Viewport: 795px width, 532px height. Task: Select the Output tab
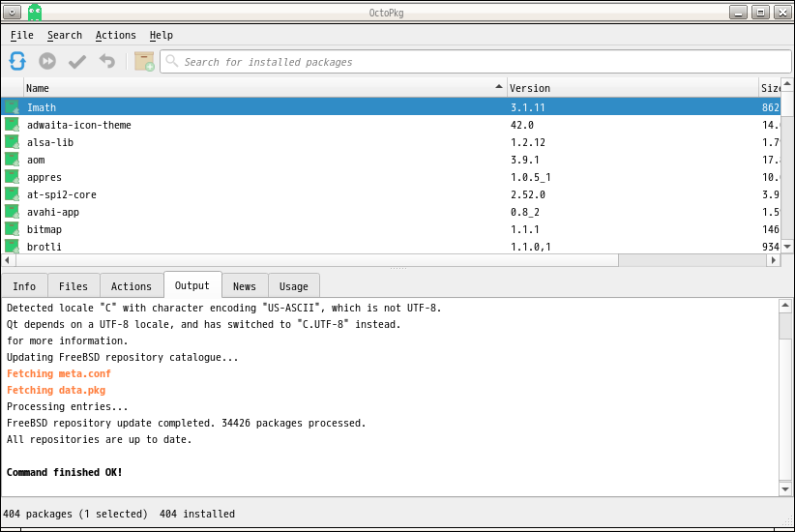[192, 285]
